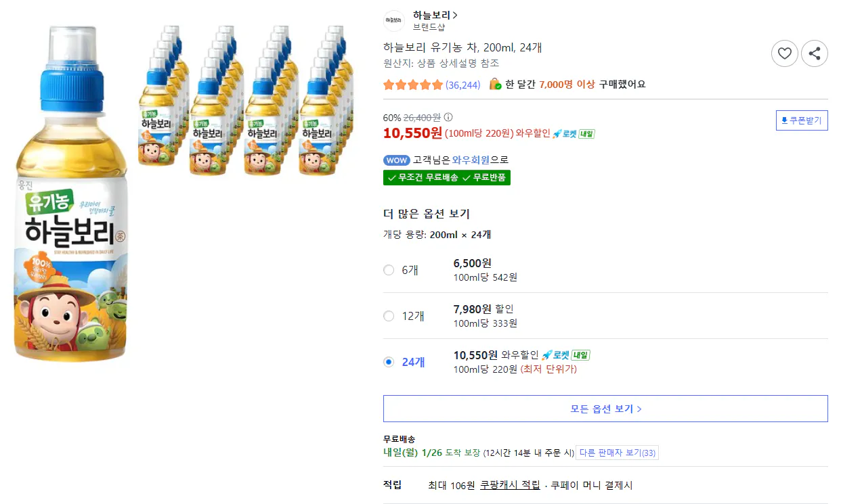Select the 6개 quantity option

click(388, 270)
